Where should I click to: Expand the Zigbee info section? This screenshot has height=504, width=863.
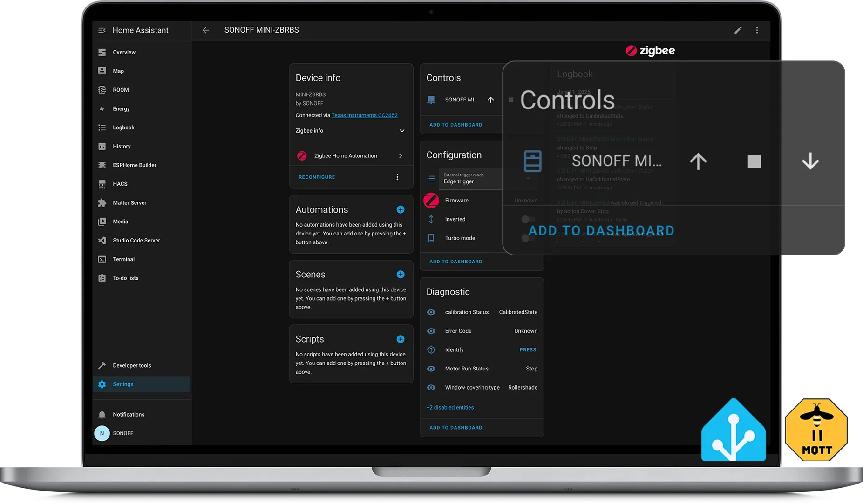pyautogui.click(x=401, y=131)
